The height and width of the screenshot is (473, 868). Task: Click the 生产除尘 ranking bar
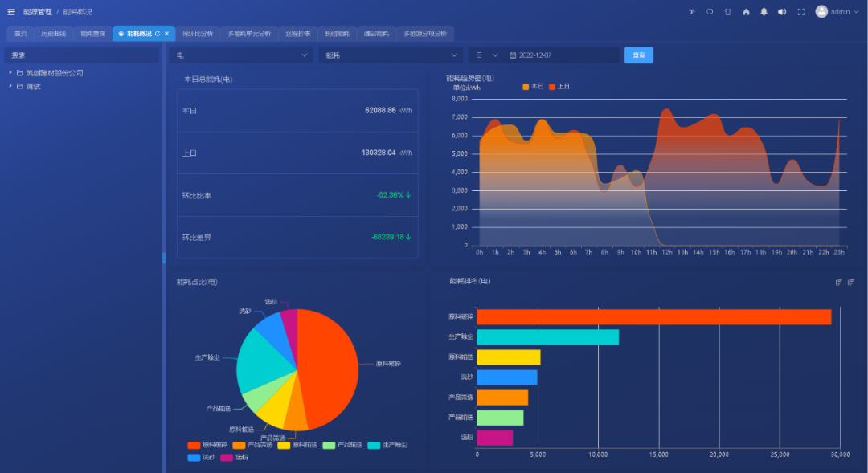[548, 337]
